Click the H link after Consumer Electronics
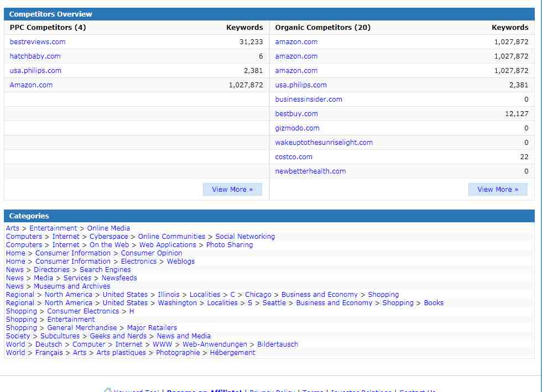The image size is (542, 392). (x=132, y=311)
